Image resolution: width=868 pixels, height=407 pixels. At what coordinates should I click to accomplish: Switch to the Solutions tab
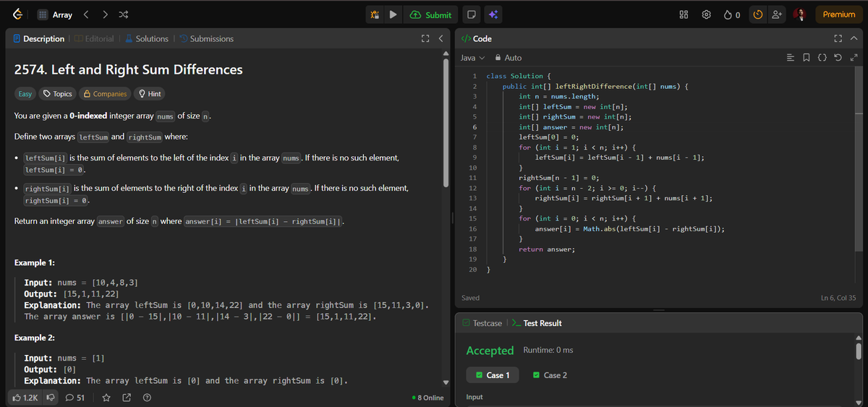(146, 39)
